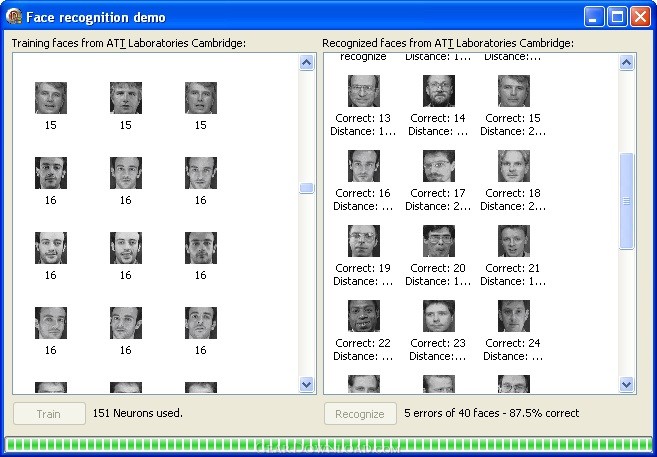The height and width of the screenshot is (457, 657).
Task: Click the face thumbnail labeled Correct: 23
Action: [439, 316]
